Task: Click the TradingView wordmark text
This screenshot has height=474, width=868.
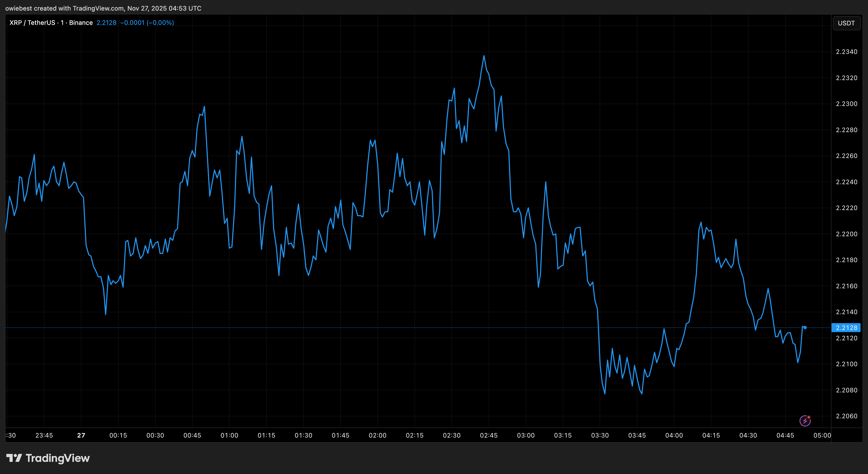Action: point(58,458)
